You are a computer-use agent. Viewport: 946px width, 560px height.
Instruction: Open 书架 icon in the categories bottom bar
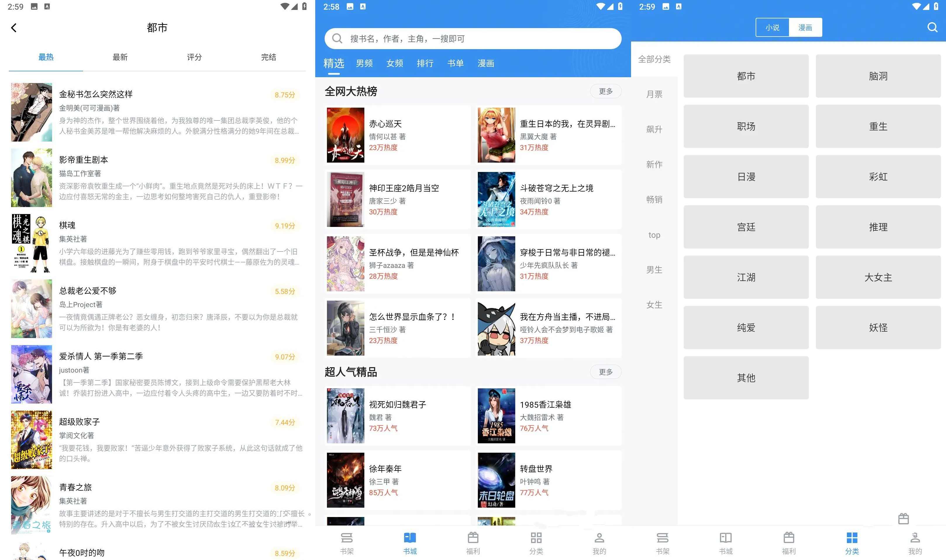[663, 537]
